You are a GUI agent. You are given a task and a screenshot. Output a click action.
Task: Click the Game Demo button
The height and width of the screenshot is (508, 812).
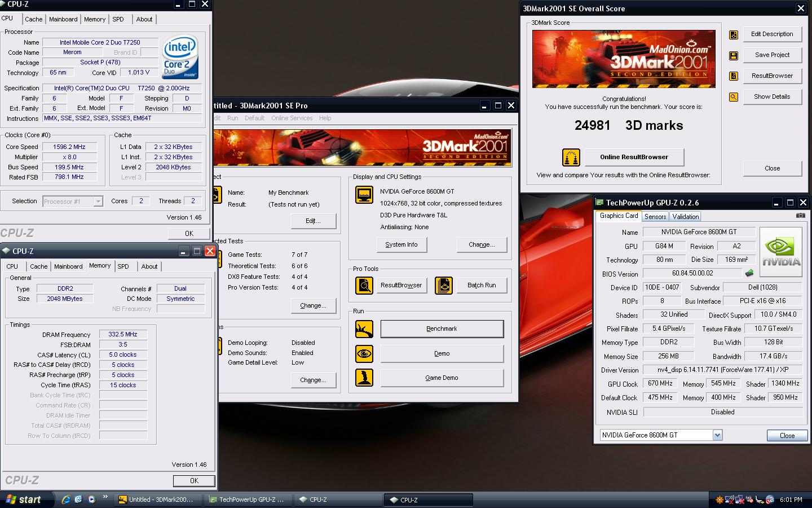tap(442, 378)
